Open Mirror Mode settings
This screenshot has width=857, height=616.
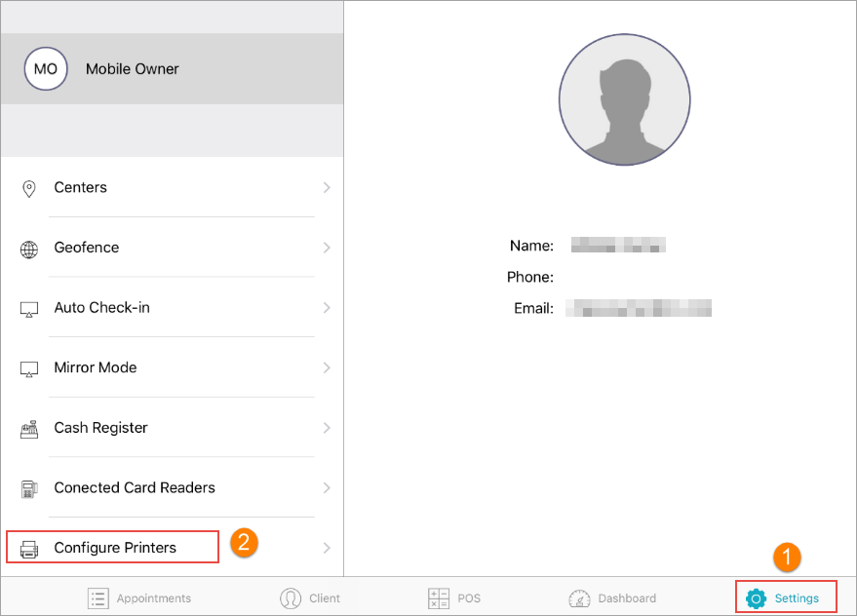(x=173, y=367)
